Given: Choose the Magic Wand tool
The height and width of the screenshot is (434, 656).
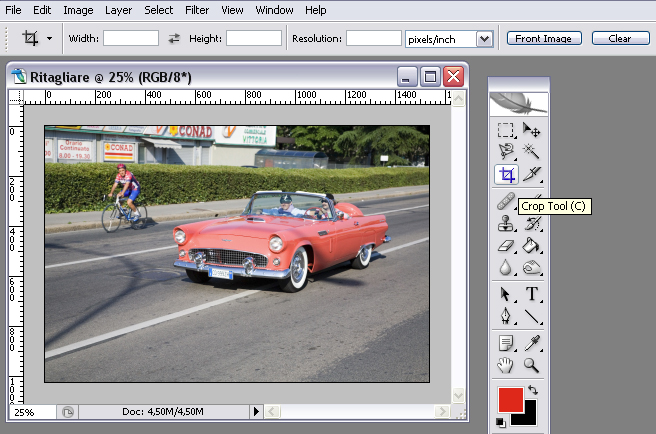Looking at the screenshot, I should (532, 152).
